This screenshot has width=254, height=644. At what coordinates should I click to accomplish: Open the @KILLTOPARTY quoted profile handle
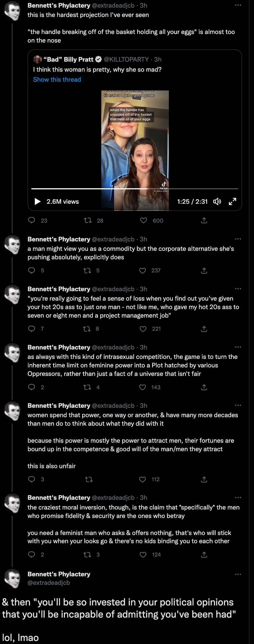pyautogui.click(x=126, y=60)
